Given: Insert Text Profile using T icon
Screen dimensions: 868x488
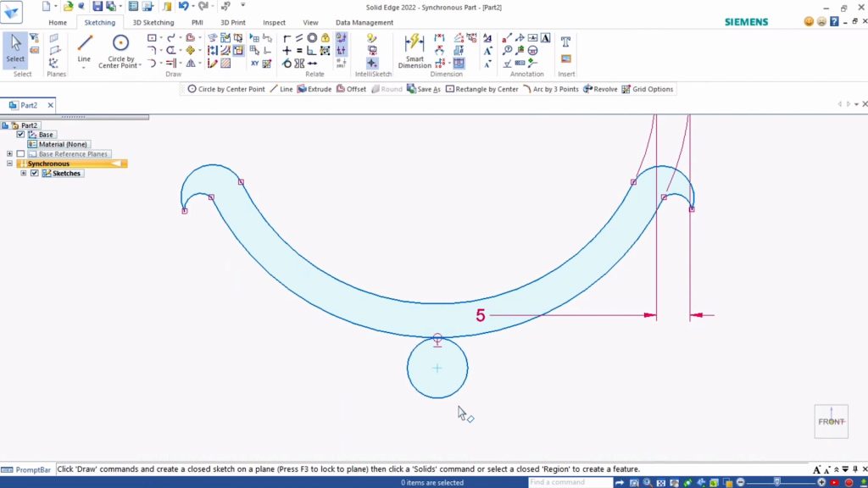Looking at the screenshot, I should [x=565, y=42].
